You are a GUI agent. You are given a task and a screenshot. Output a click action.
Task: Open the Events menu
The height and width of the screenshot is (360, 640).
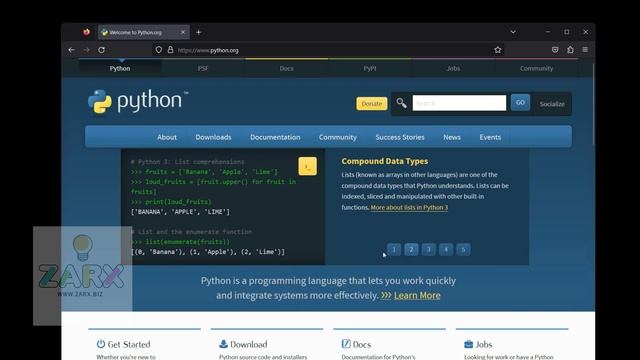[x=490, y=137]
